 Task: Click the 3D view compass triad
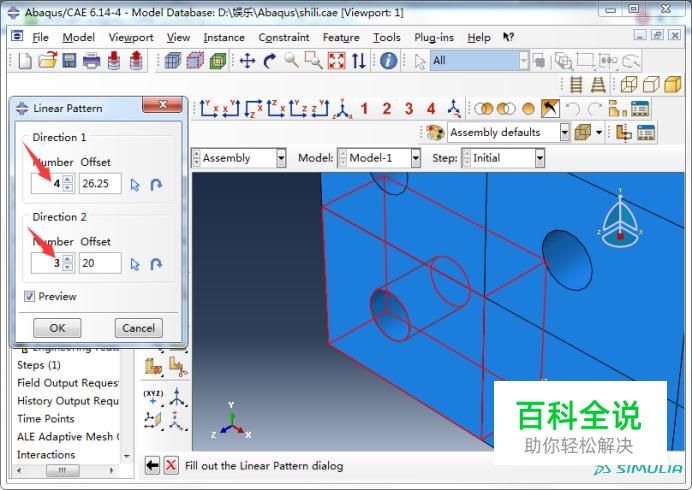pos(620,219)
